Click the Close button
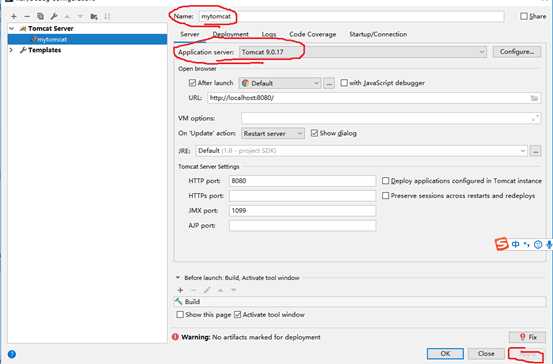 pyautogui.click(x=486, y=353)
